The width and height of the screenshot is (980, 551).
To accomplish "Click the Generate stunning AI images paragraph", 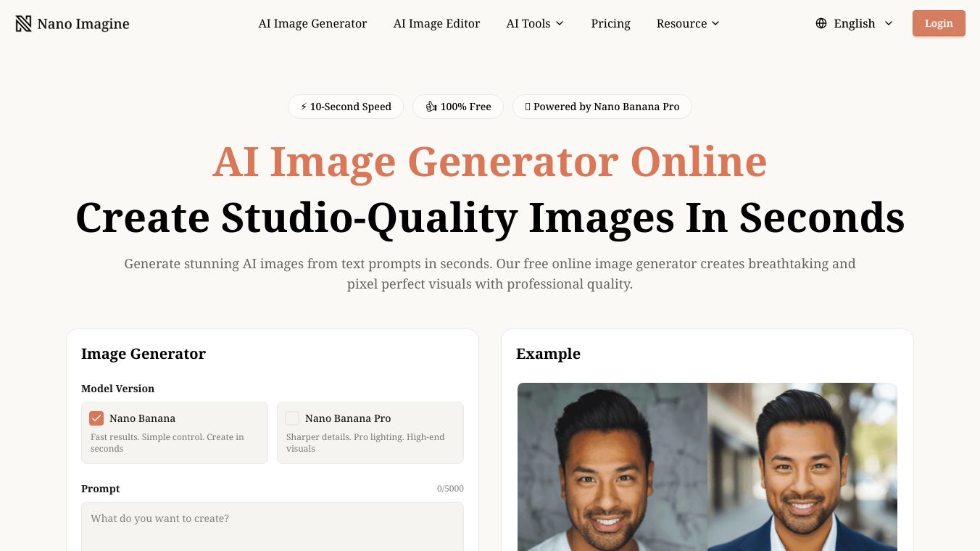I will [x=490, y=274].
